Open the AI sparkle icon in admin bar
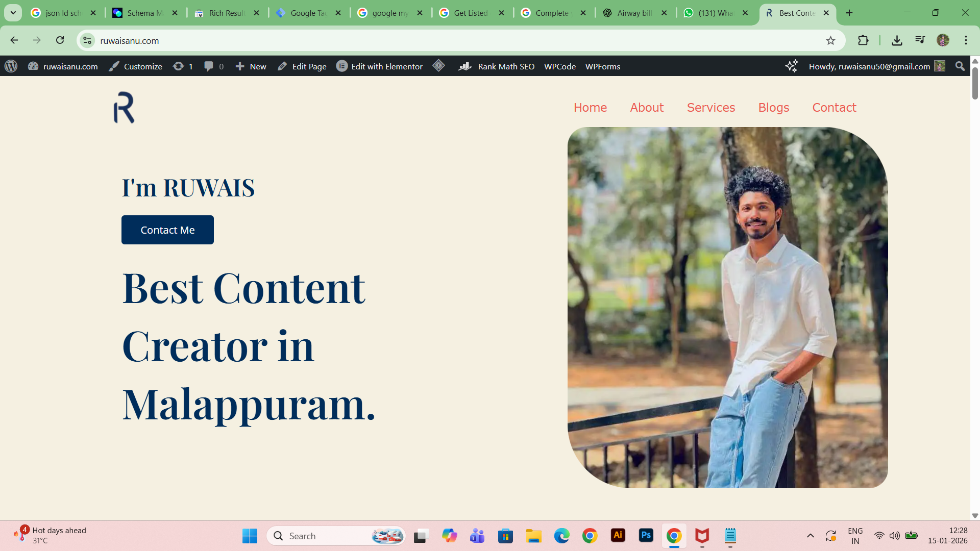 point(791,66)
